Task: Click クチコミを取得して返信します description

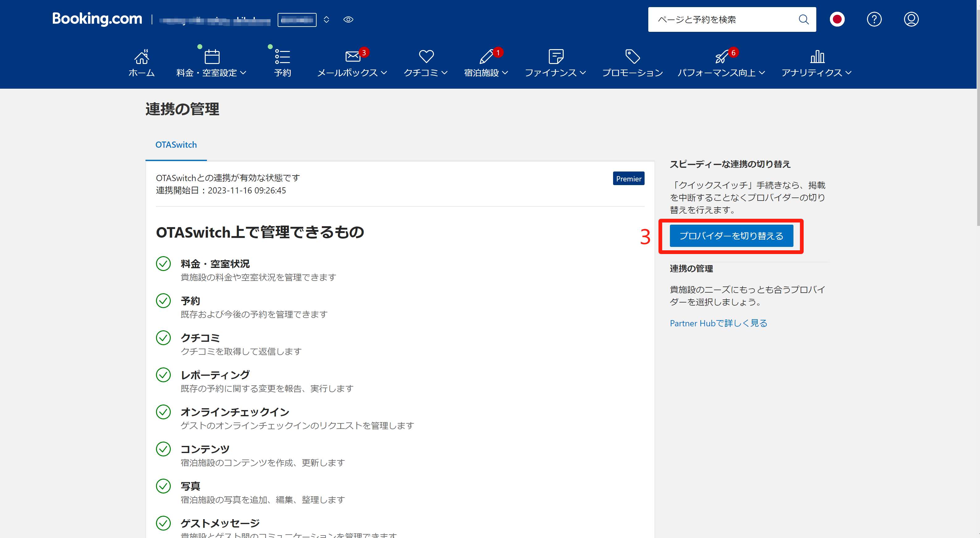Action: 241,351
